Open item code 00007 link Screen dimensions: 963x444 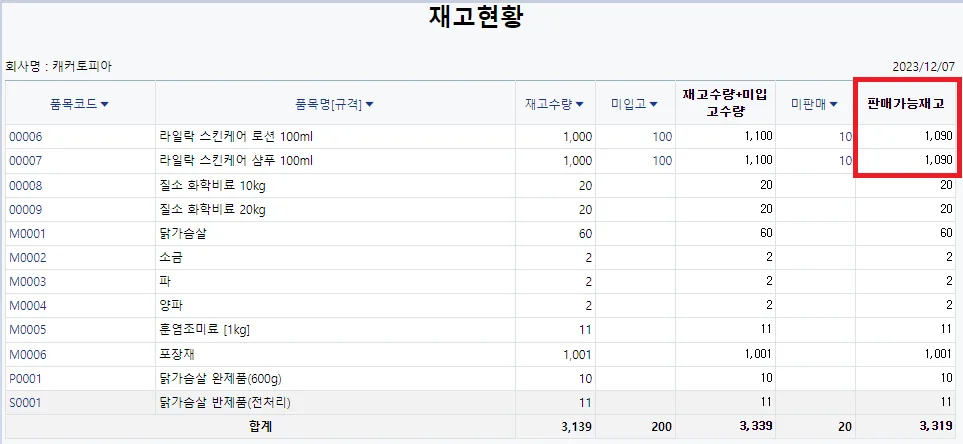26,161
